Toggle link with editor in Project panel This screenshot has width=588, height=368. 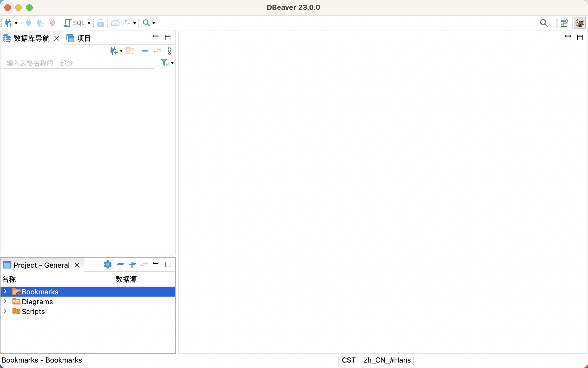coord(144,264)
